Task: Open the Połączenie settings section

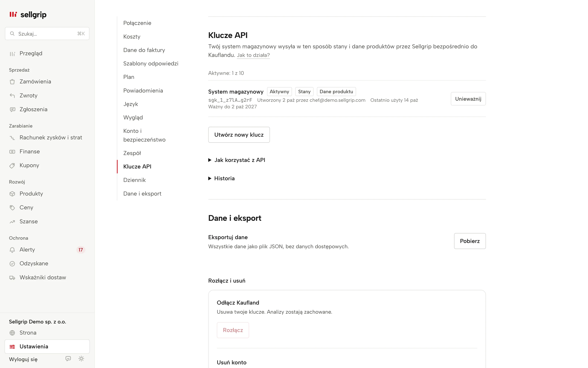Action: (x=137, y=23)
